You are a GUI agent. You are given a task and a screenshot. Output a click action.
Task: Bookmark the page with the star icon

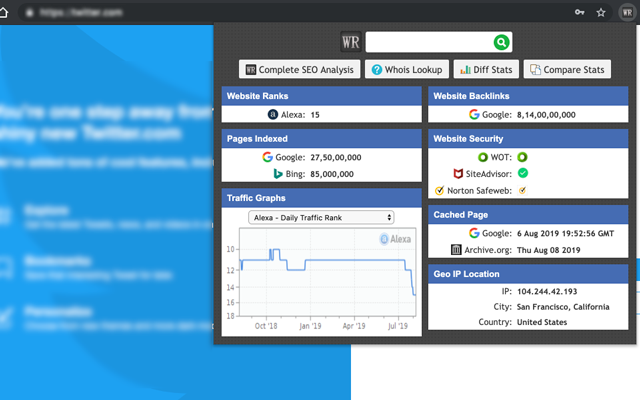tap(601, 13)
